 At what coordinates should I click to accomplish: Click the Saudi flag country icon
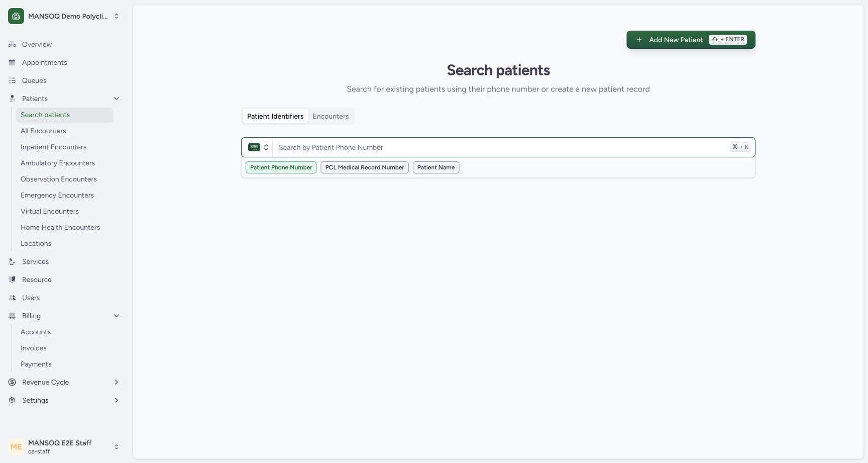tap(254, 147)
